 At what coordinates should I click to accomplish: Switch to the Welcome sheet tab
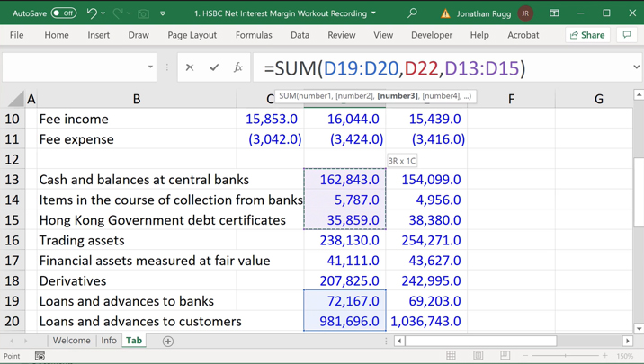click(71, 341)
